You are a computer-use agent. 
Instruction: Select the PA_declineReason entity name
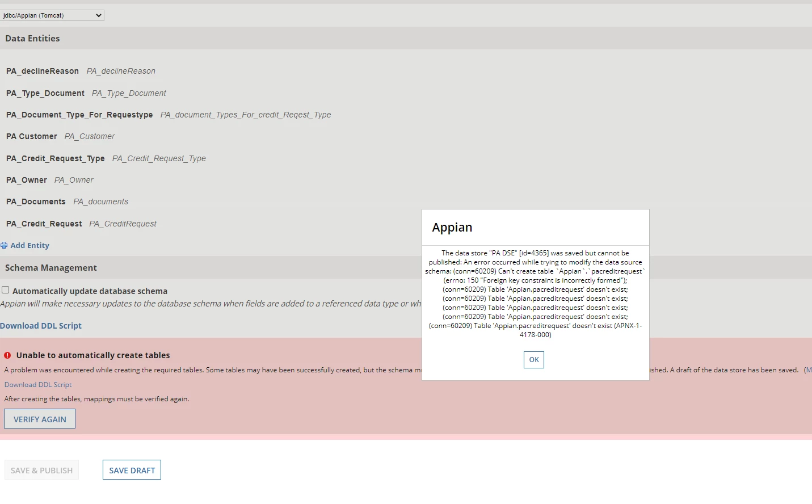point(43,71)
